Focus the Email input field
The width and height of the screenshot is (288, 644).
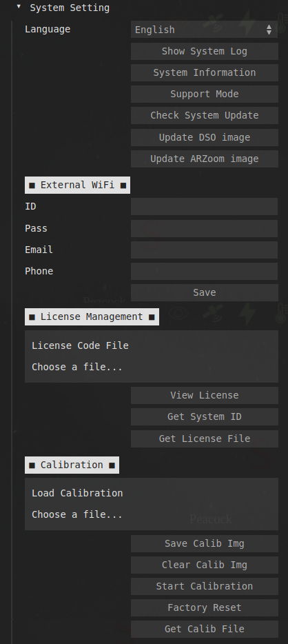tap(205, 250)
